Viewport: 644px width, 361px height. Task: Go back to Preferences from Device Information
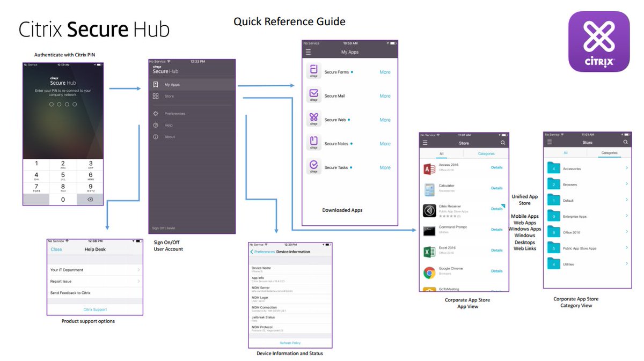pos(262,252)
